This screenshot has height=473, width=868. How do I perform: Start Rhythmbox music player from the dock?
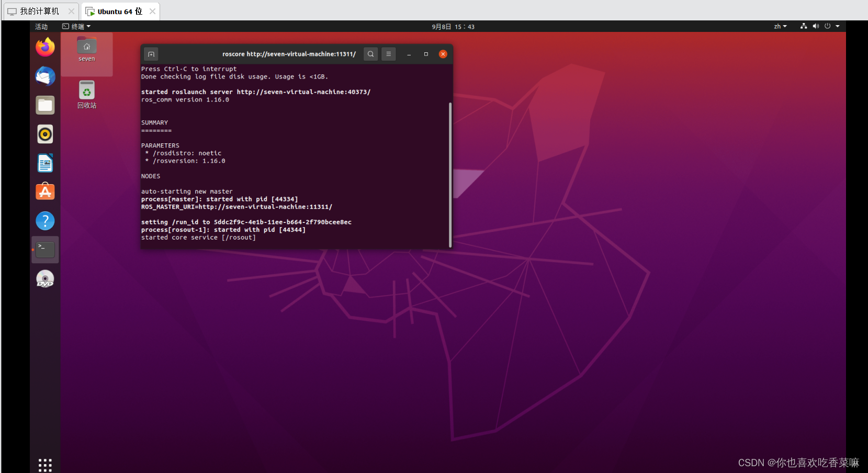(45, 134)
